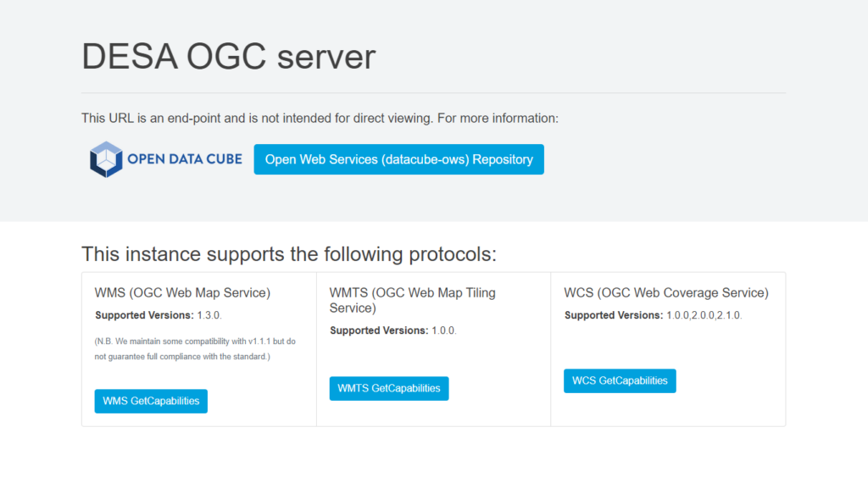Click the 'Supported Versions:' label in WMS card
The width and height of the screenshot is (868, 494).
point(144,315)
